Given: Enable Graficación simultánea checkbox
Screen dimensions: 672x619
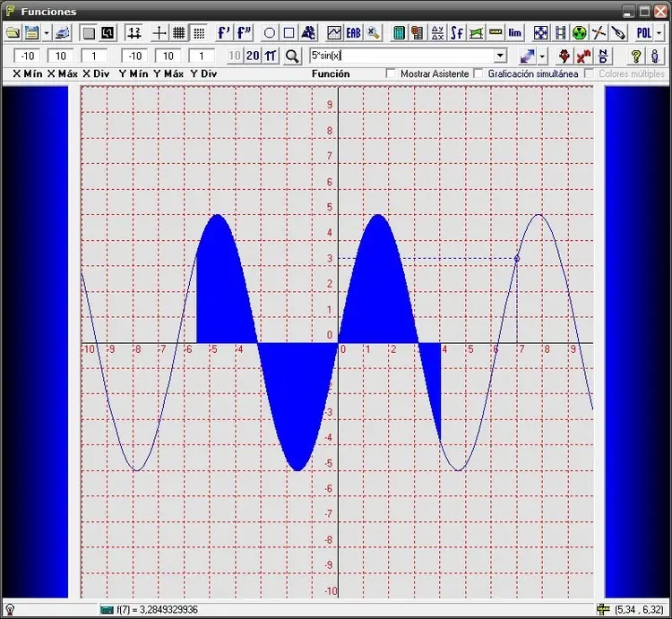Looking at the screenshot, I should click(x=478, y=73).
